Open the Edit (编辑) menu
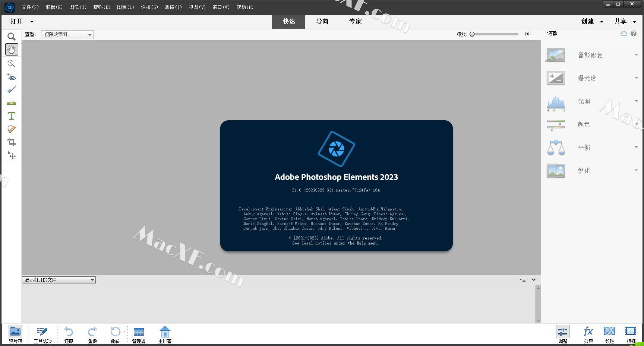The image size is (644, 346). coord(54,7)
